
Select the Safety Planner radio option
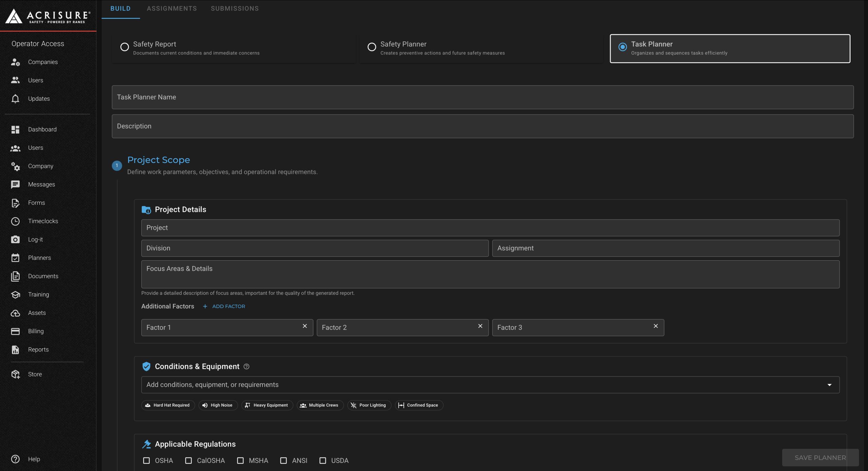372,47
